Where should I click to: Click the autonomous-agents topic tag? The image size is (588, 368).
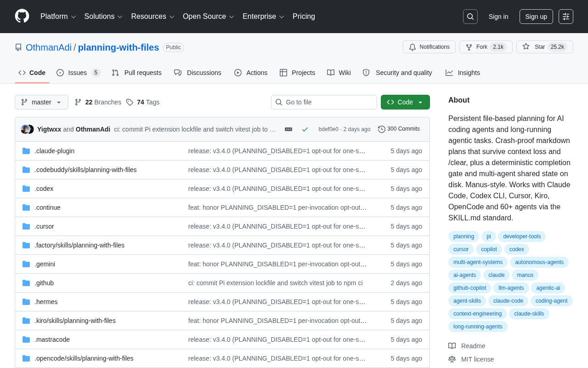pyautogui.click(x=539, y=262)
